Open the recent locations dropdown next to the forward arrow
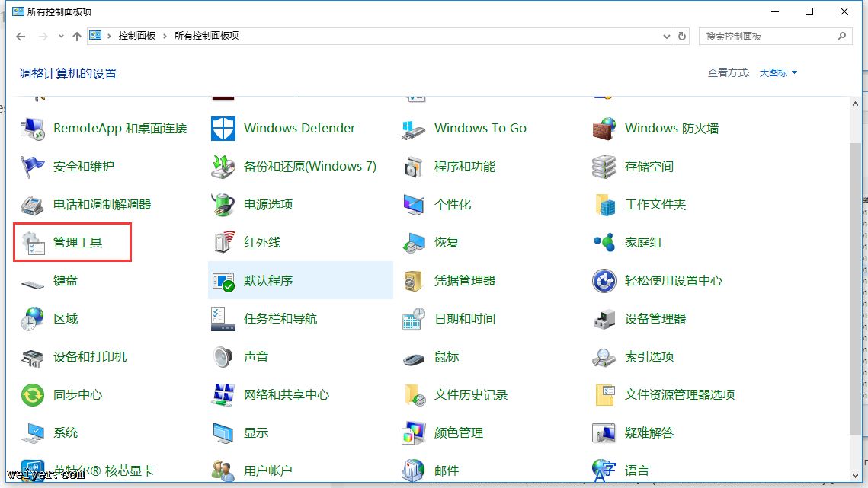The image size is (868, 488). tap(60, 37)
